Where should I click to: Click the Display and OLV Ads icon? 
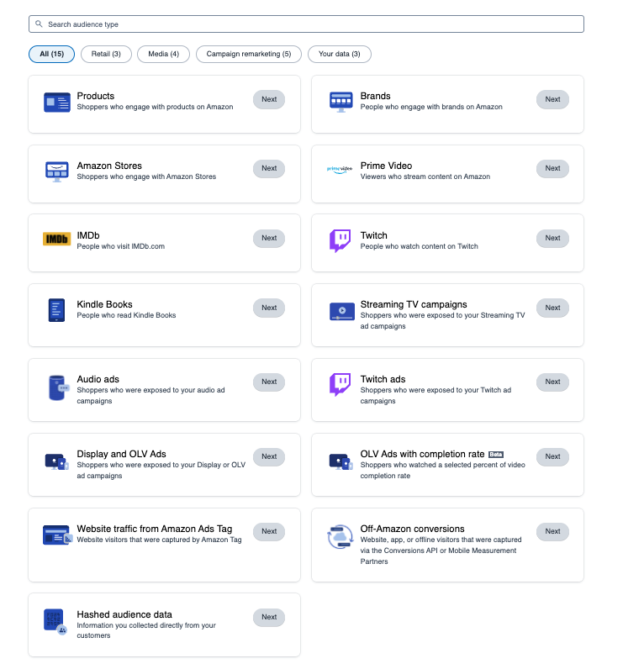57,461
